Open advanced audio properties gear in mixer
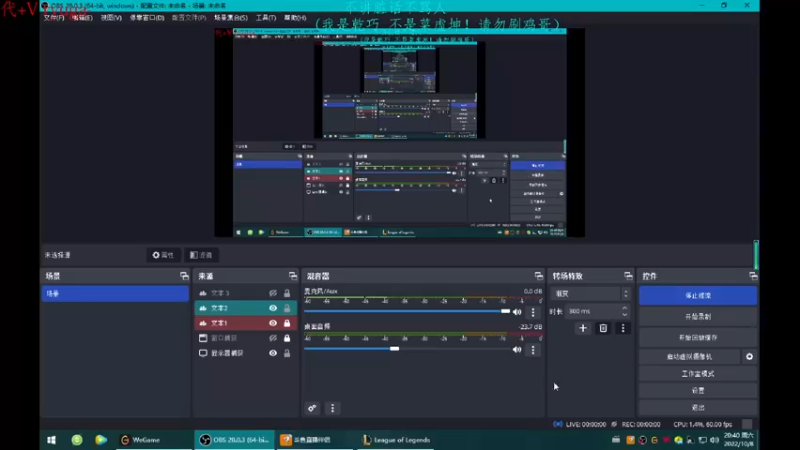The height and width of the screenshot is (450, 800). click(x=312, y=408)
